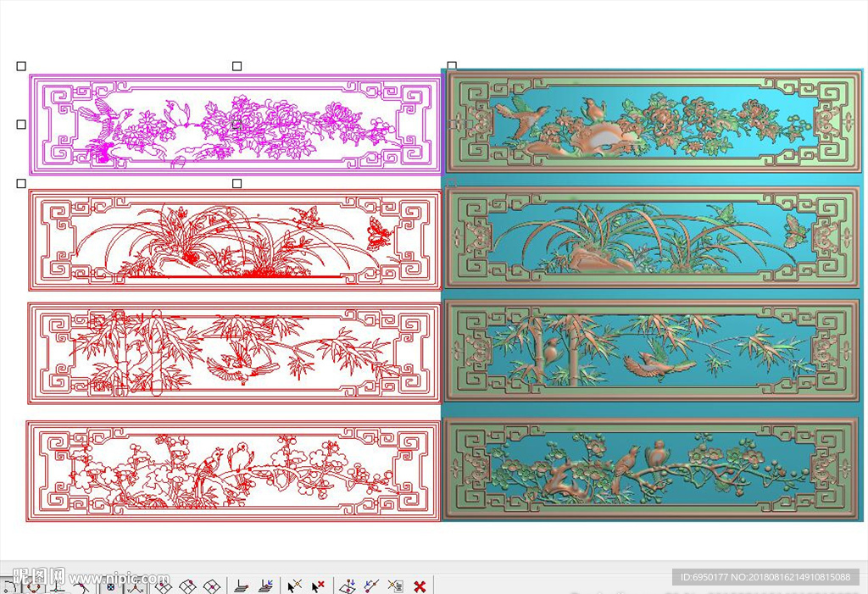Select the red orchid and butterfly vector panel
The image size is (868, 594).
(x=235, y=239)
